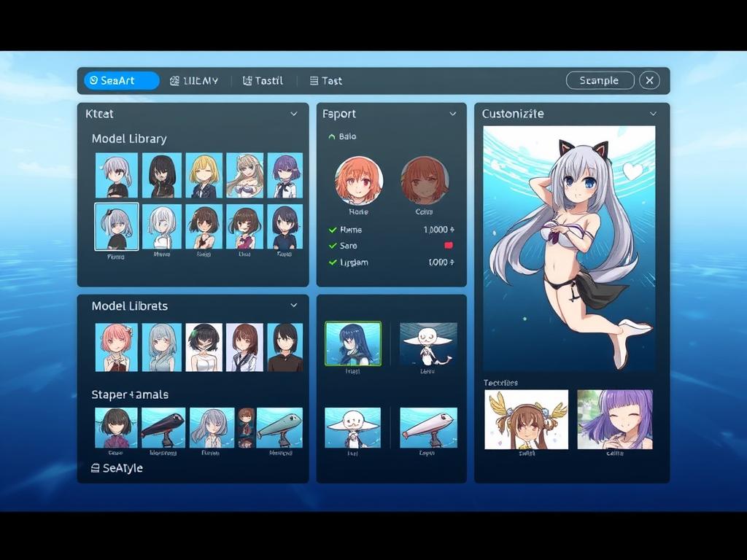Switch to the Tastil tab
Image resolution: width=747 pixels, height=560 pixels.
(x=263, y=80)
